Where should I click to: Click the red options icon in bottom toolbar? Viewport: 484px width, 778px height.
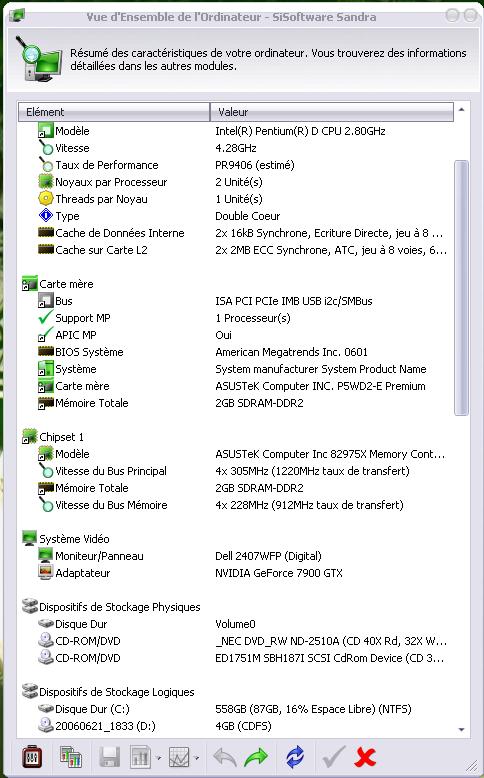(32, 757)
